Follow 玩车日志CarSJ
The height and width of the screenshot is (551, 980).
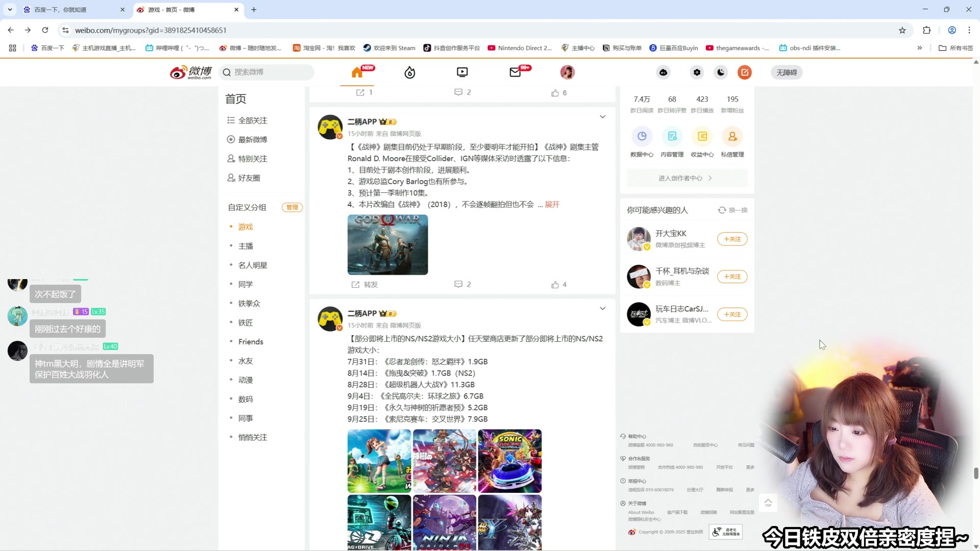coord(732,314)
